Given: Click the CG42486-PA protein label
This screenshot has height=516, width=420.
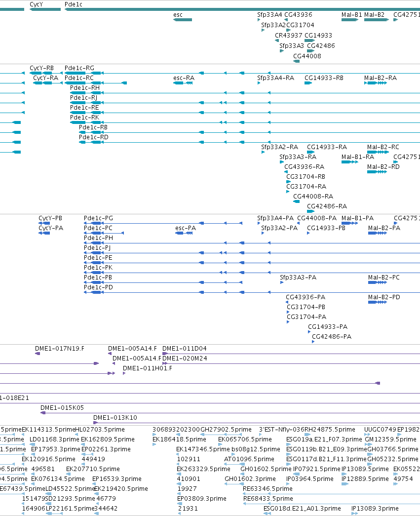Looking at the screenshot, I should (332, 336).
